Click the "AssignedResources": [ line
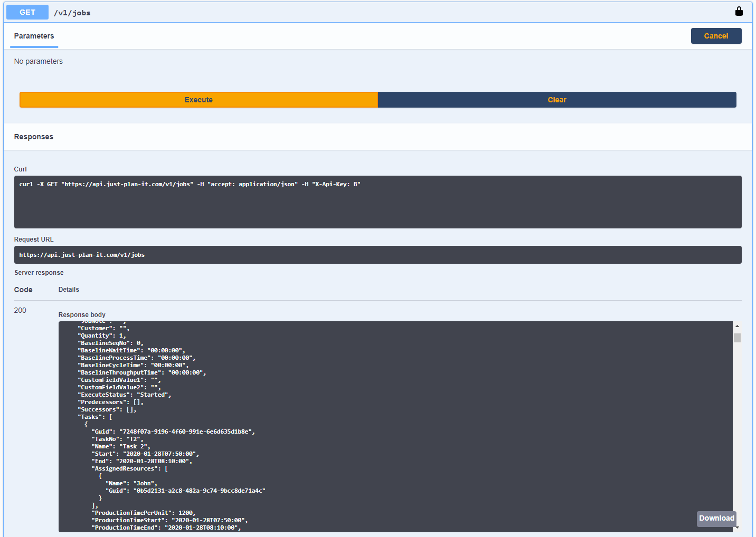This screenshot has width=756, height=537. (x=130, y=468)
